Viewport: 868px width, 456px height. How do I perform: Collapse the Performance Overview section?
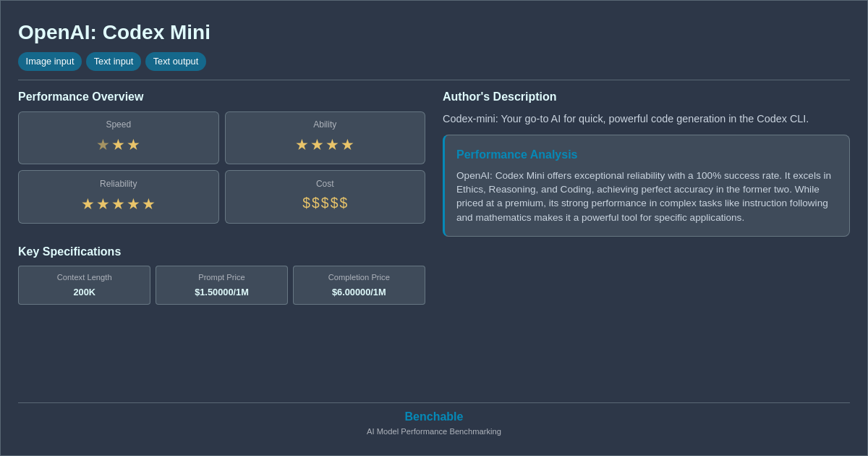pos(81,96)
